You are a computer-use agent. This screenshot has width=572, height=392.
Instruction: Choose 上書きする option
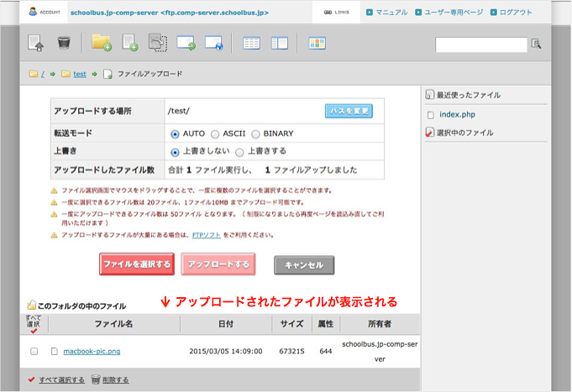[x=239, y=152]
